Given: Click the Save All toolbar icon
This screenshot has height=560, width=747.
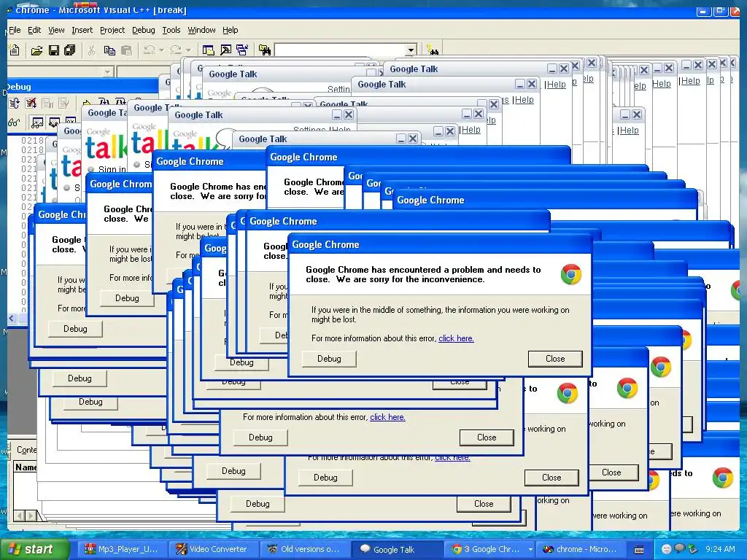Looking at the screenshot, I should coord(70,50).
